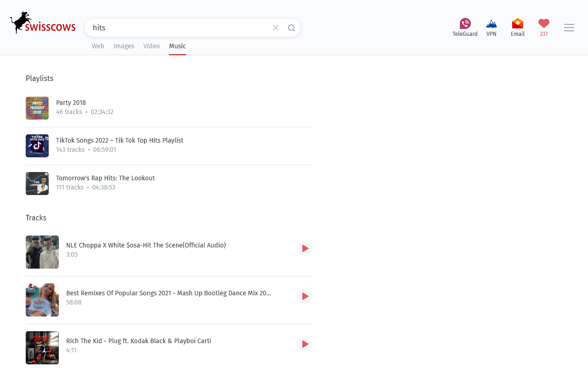Image resolution: width=588 pixels, height=368 pixels.
Task: Open the Email icon
Action: point(518,28)
